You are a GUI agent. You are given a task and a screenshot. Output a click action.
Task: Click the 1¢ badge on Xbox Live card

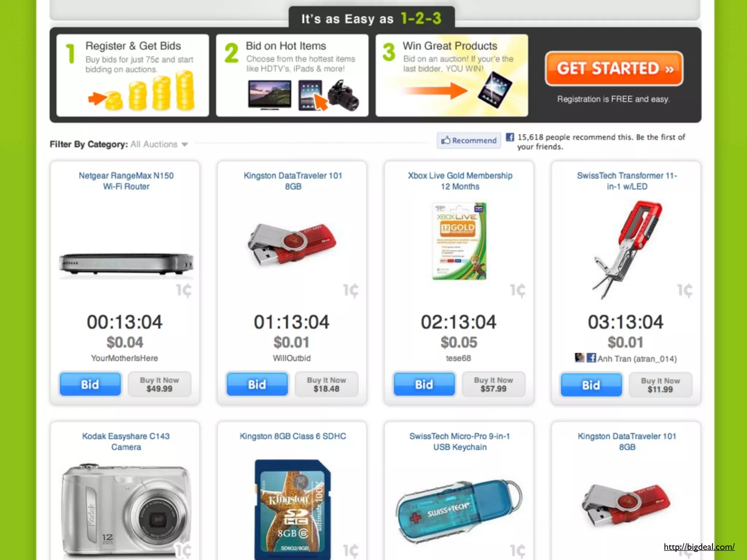(x=518, y=291)
